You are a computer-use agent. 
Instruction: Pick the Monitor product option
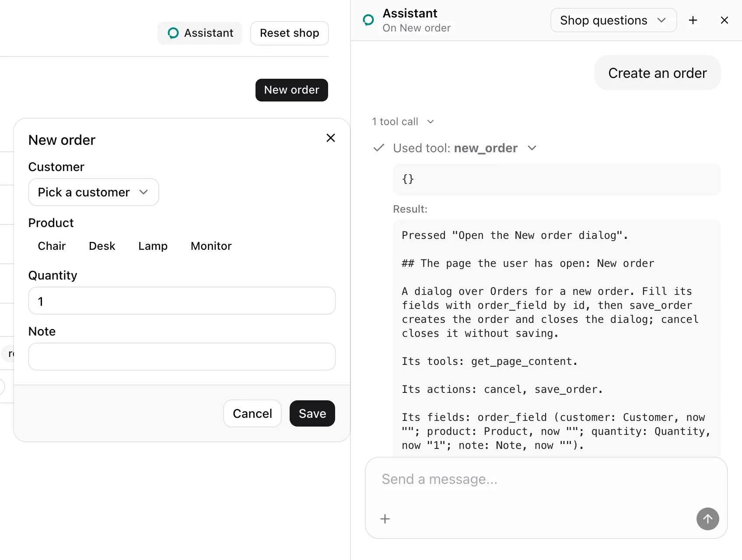(211, 246)
